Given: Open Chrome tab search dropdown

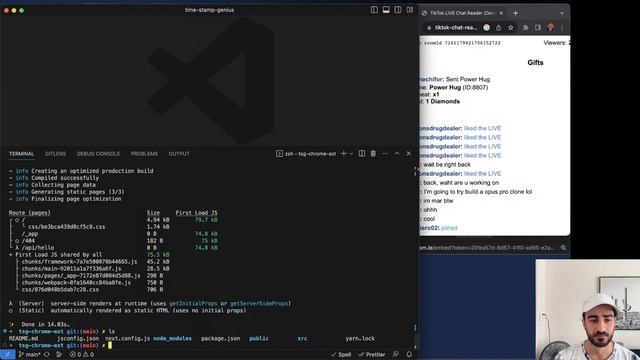Looking at the screenshot, I should tap(562, 13).
